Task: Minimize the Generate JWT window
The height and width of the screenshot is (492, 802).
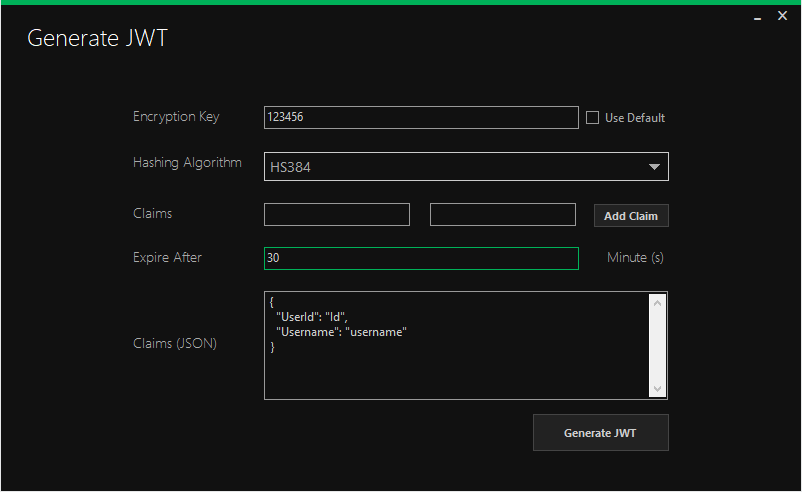Action: 758,17
